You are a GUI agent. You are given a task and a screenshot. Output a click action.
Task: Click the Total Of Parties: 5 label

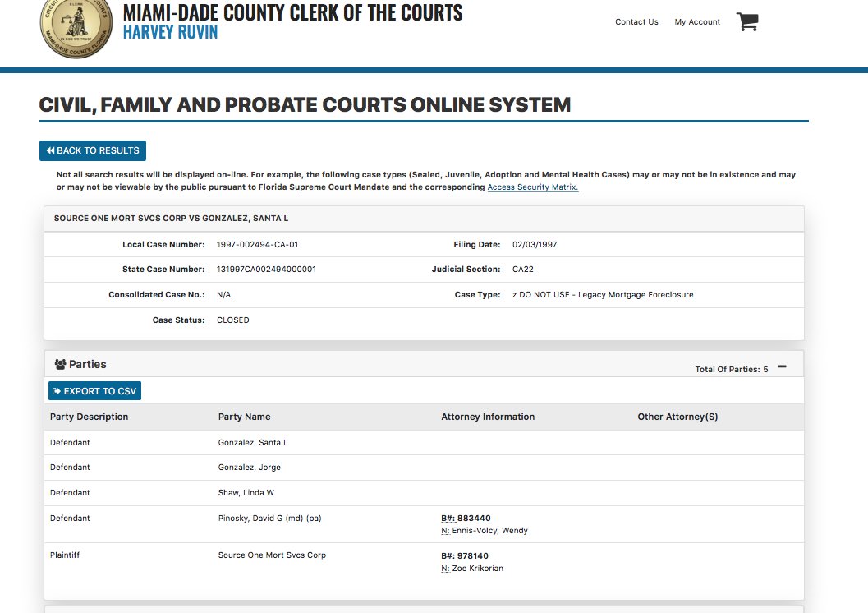click(731, 369)
